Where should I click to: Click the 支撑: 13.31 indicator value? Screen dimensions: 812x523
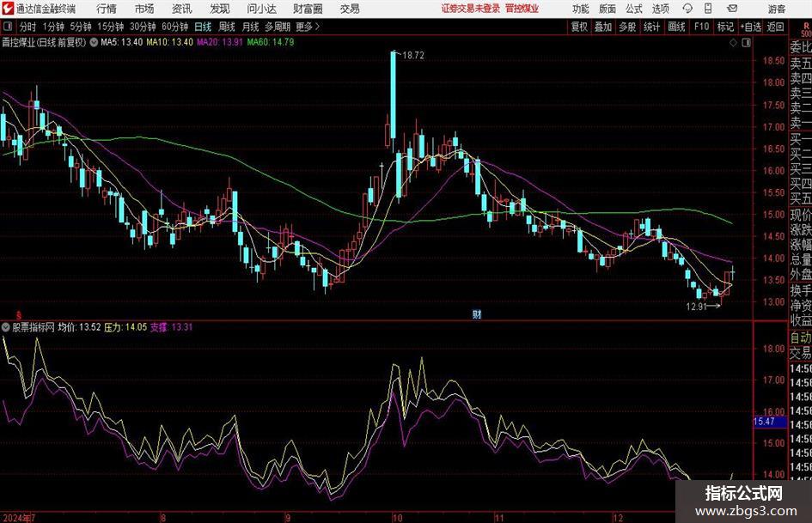tap(171, 327)
